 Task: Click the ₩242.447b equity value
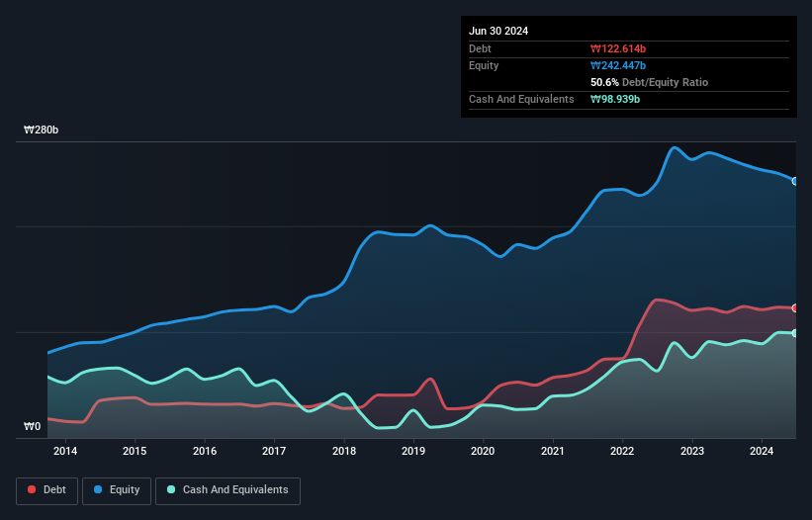pyautogui.click(x=618, y=65)
